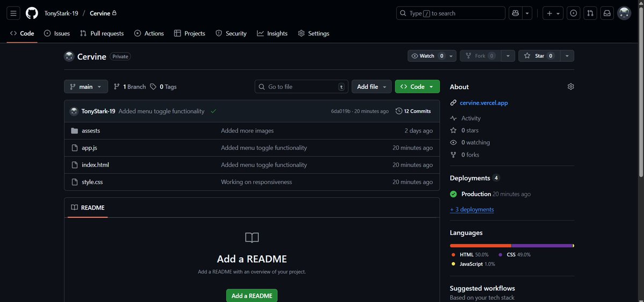The width and height of the screenshot is (644, 302).
Task: Open the Activity link in About
Action: pyautogui.click(x=471, y=118)
